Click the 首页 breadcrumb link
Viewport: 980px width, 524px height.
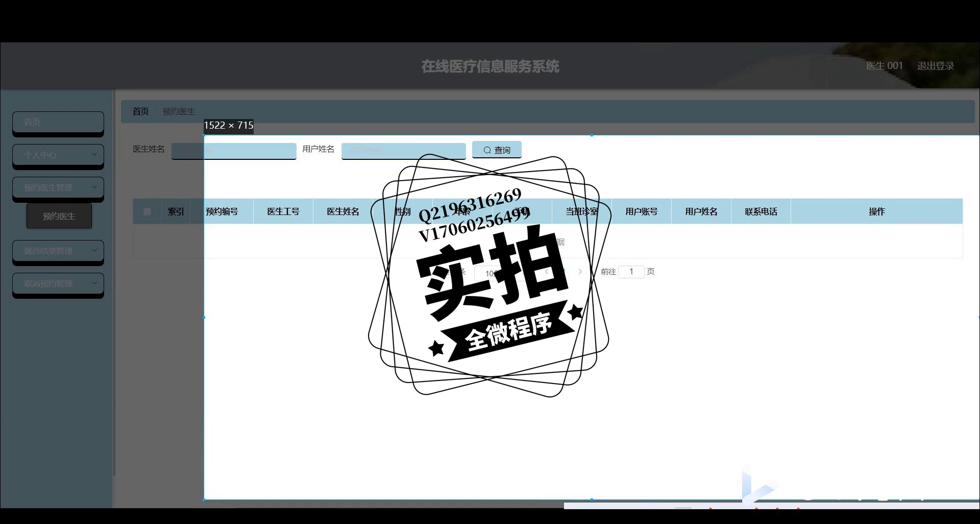pos(140,111)
